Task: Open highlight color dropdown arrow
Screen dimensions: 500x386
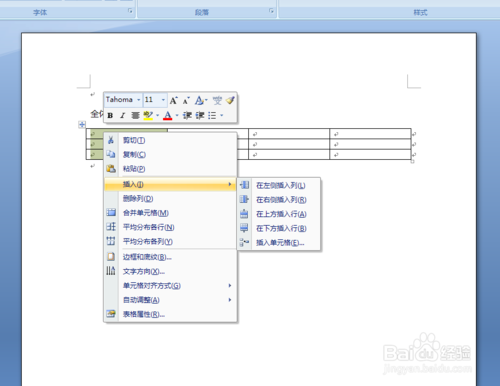Action: coord(157,116)
